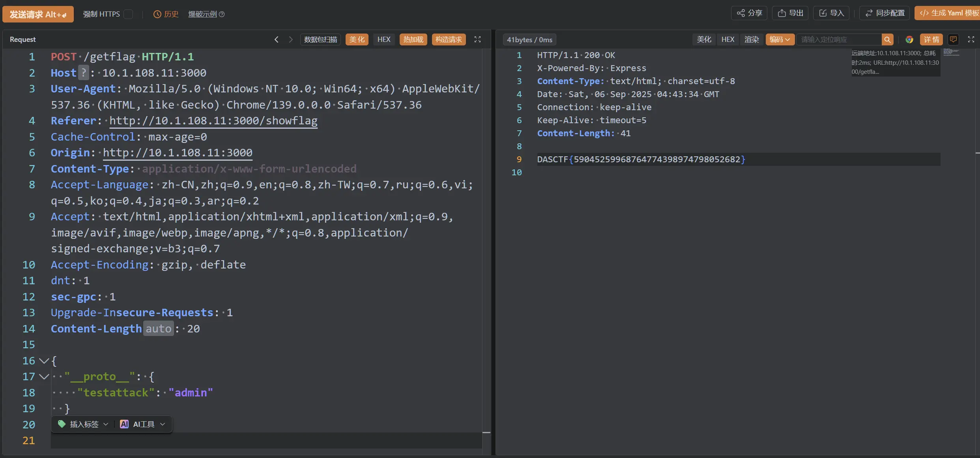Expand Request panel to fullscreen
Screen dimensions: 980x458
(477, 39)
